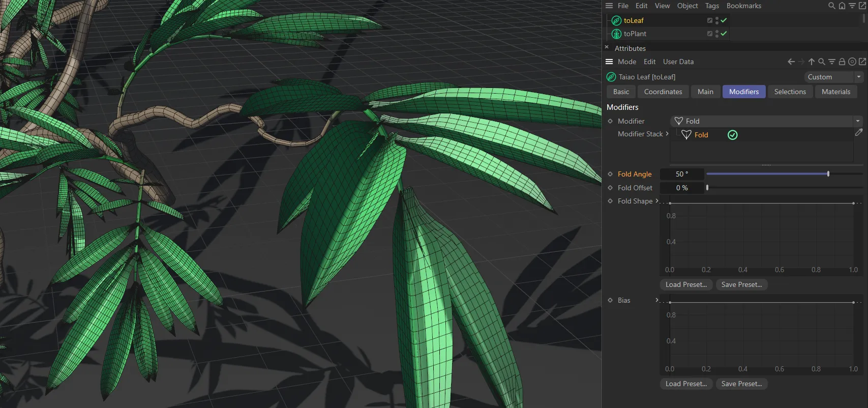Click the toLeaf leaf object icon
This screenshot has height=408, width=868.
(x=616, y=20)
